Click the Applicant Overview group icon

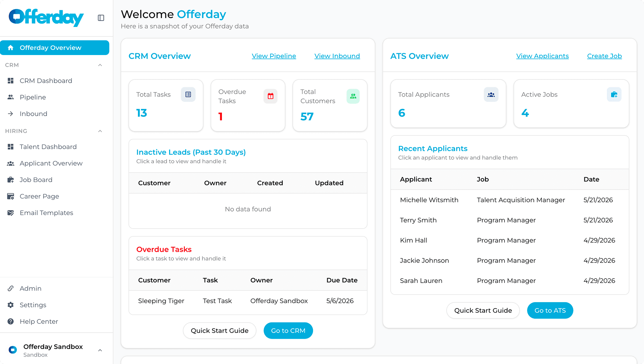10,163
